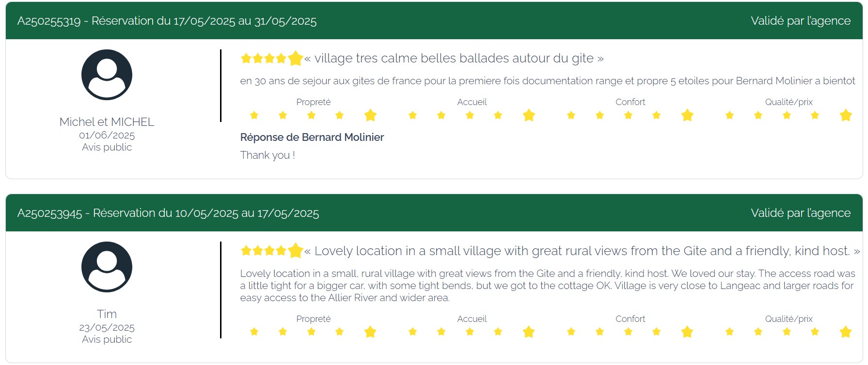This screenshot has height=365, width=868.
Task: Click "Validé par l'agence" on the A250255319 reservation
Action: (x=800, y=21)
